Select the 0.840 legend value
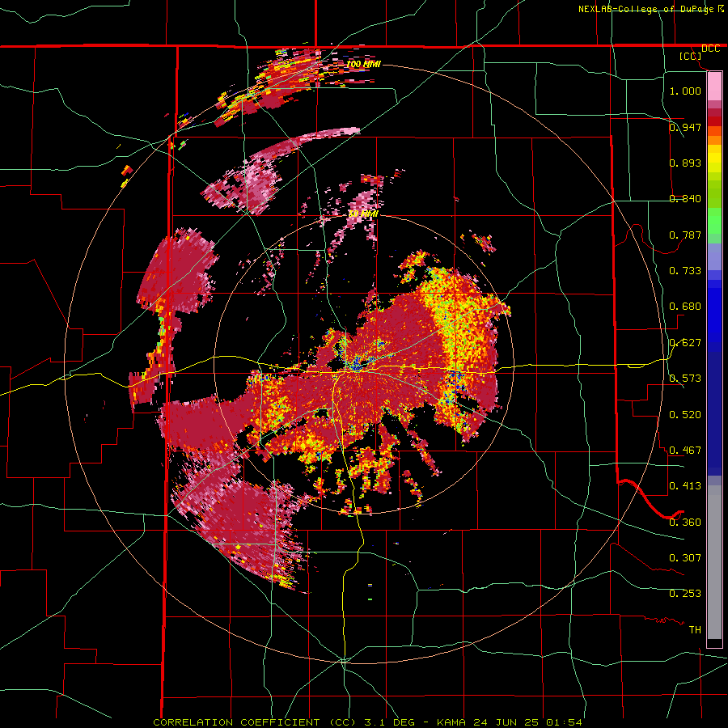The image size is (728, 728). (x=685, y=199)
